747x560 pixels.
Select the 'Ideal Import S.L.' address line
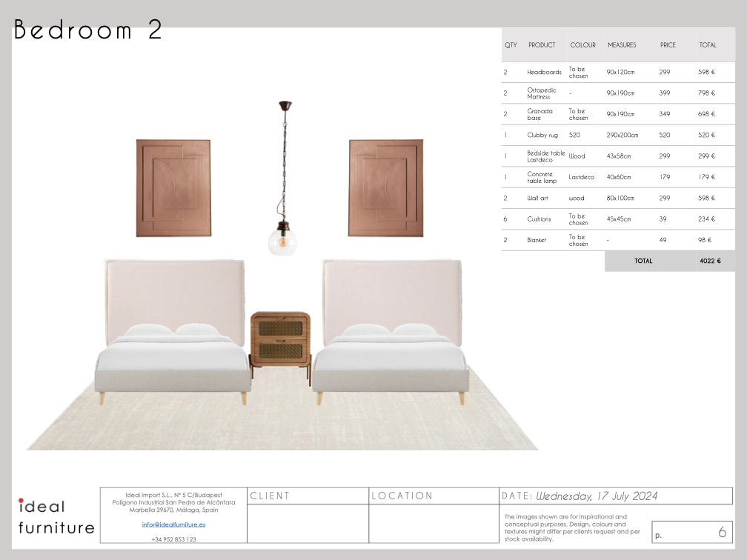[173, 496]
